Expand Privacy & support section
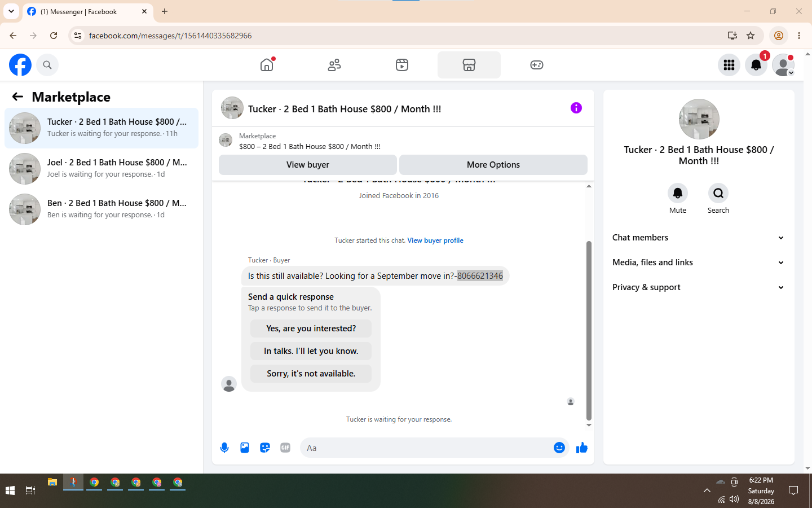Image resolution: width=812 pixels, height=508 pixels. coord(699,287)
